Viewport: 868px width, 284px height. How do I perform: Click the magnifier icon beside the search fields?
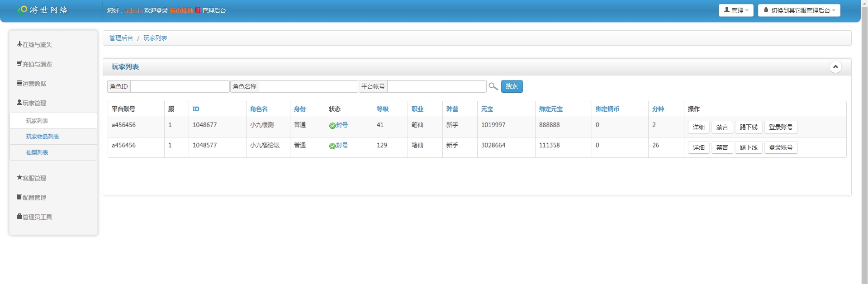tap(493, 86)
